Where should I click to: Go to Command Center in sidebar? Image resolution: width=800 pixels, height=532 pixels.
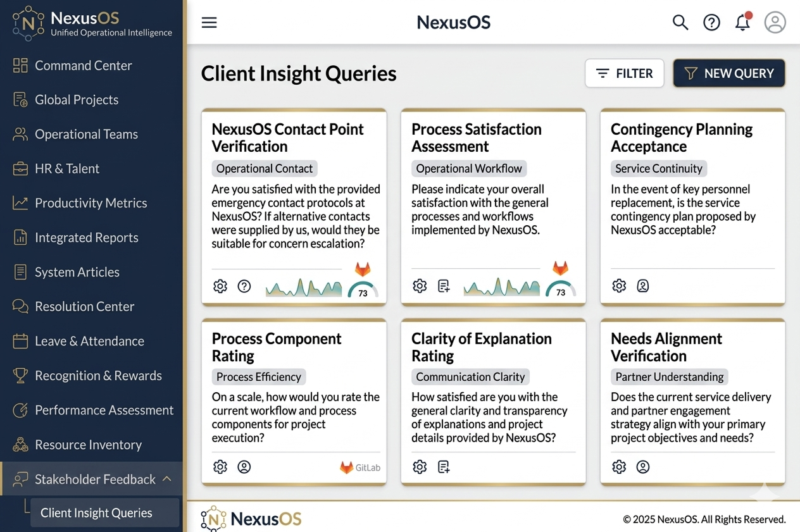[83, 66]
